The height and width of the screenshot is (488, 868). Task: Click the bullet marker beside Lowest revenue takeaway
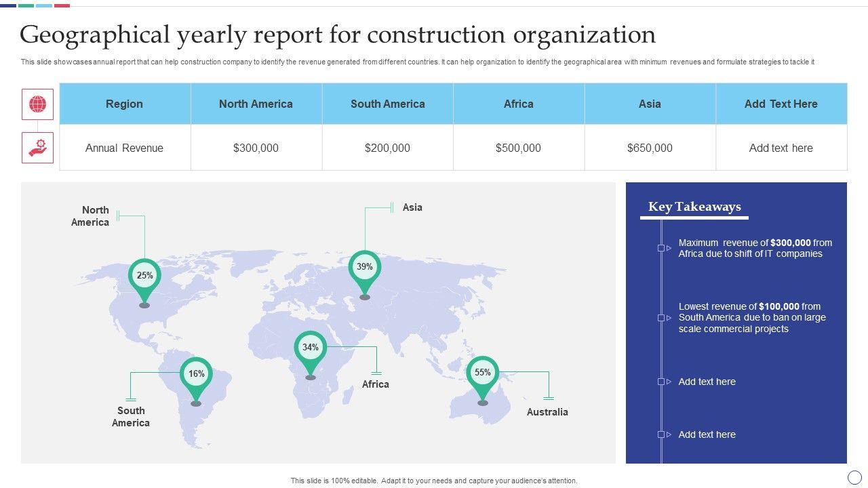(661, 318)
